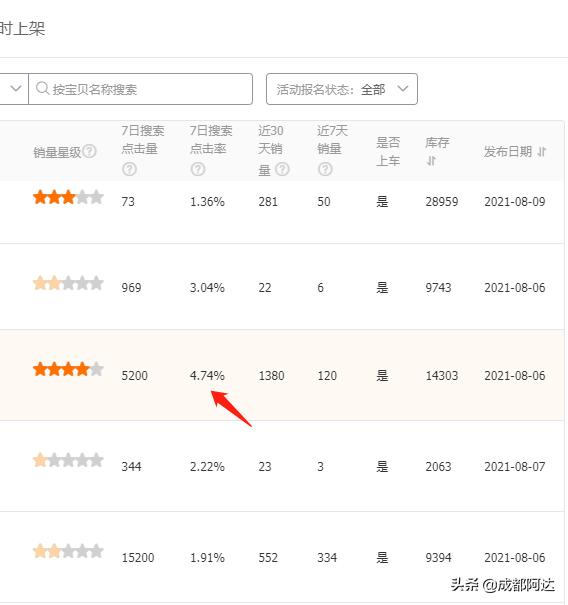Focus the 按宝贝名称搜索 input field
The width and height of the screenshot is (568, 605).
pyautogui.click(x=140, y=89)
